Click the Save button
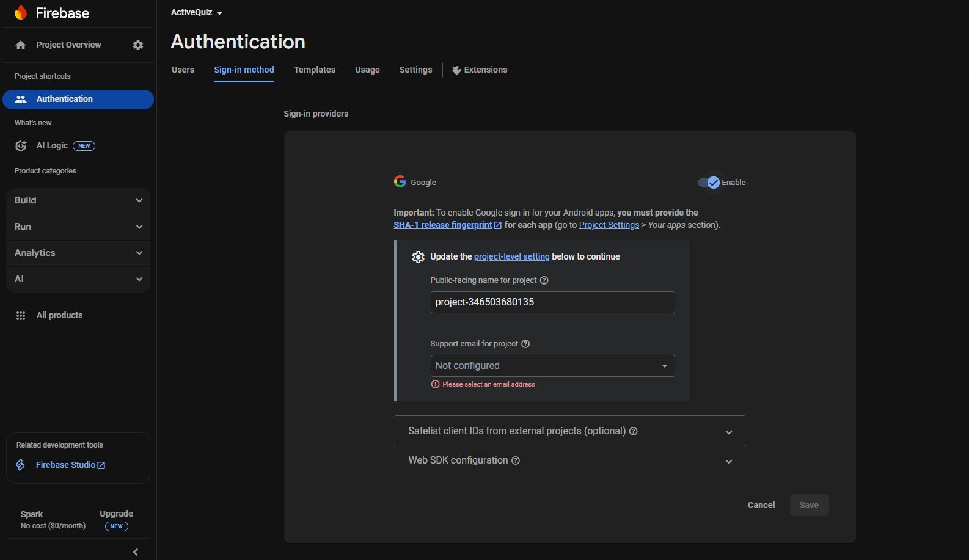This screenshot has height=560, width=969. (x=809, y=505)
